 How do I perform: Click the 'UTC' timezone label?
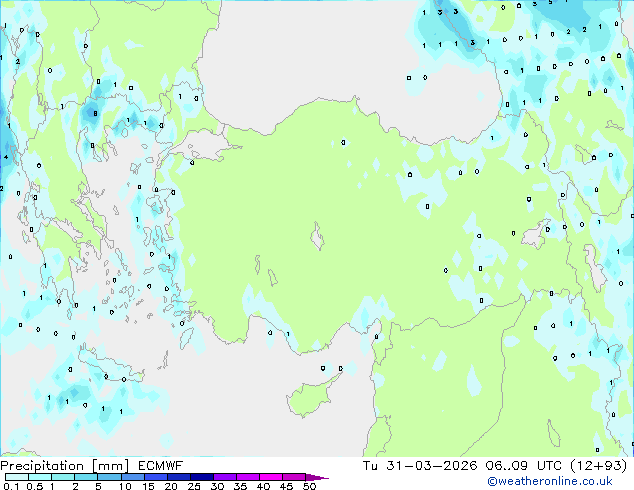[549, 466]
